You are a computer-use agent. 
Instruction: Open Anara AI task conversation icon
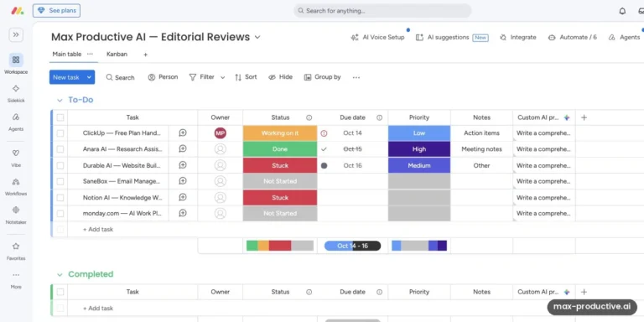point(183,149)
